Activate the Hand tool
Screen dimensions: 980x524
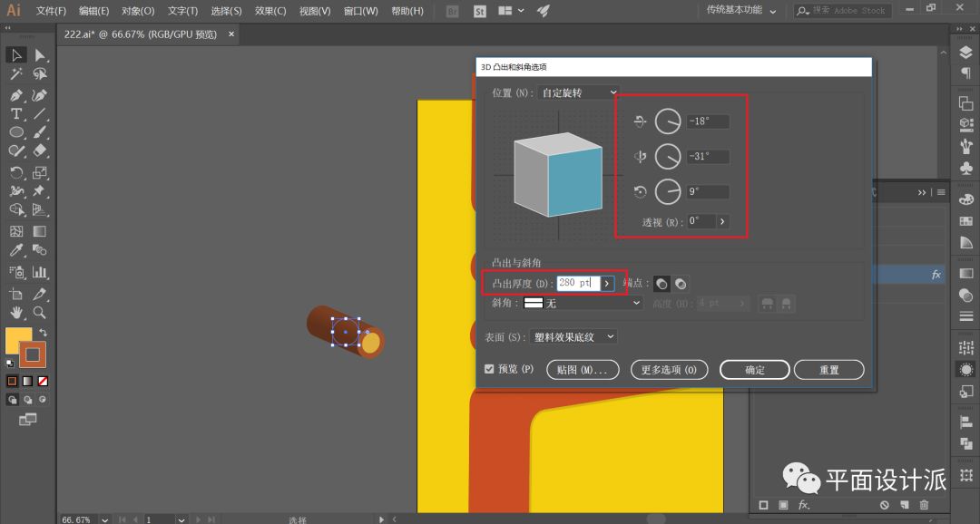[16, 313]
